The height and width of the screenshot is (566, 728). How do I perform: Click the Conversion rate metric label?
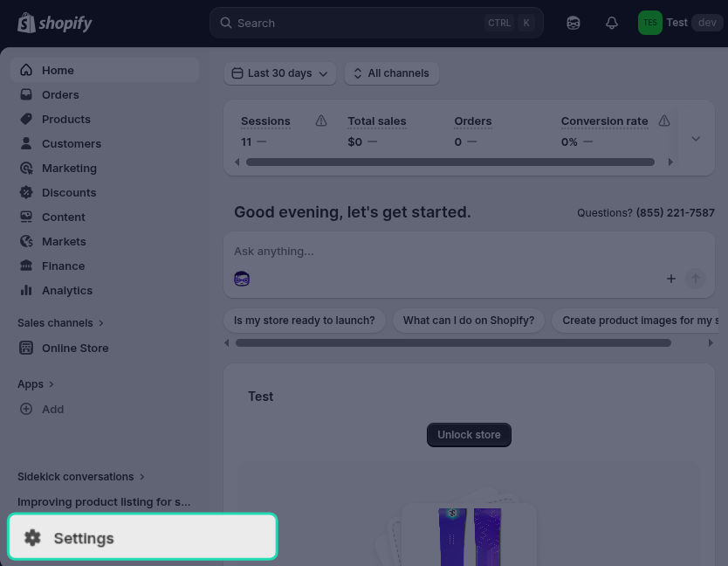click(x=604, y=121)
